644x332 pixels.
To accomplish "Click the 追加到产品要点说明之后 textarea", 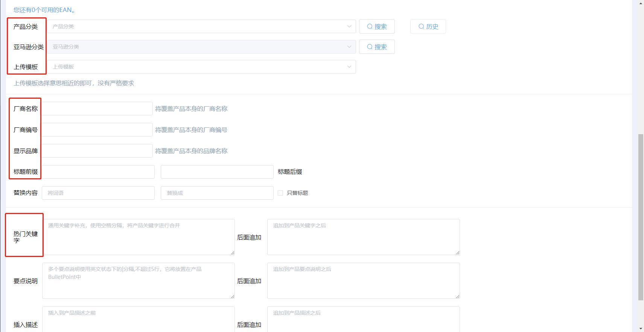I will (363, 281).
